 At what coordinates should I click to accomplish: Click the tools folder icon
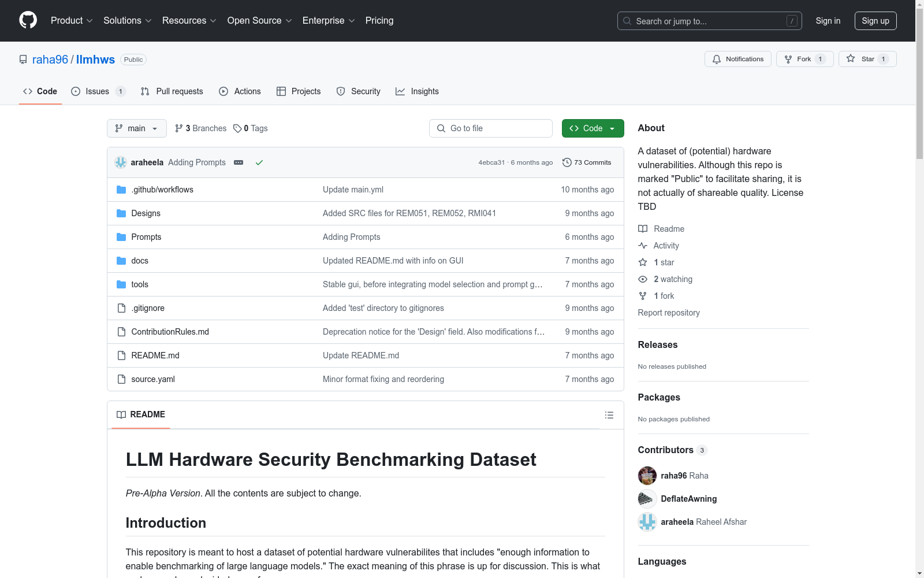pyautogui.click(x=121, y=284)
